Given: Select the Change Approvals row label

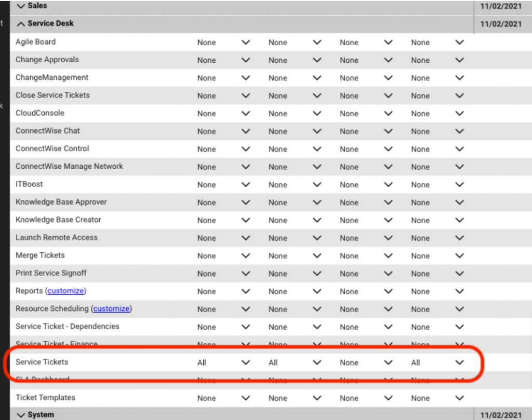Looking at the screenshot, I should click(x=47, y=59).
